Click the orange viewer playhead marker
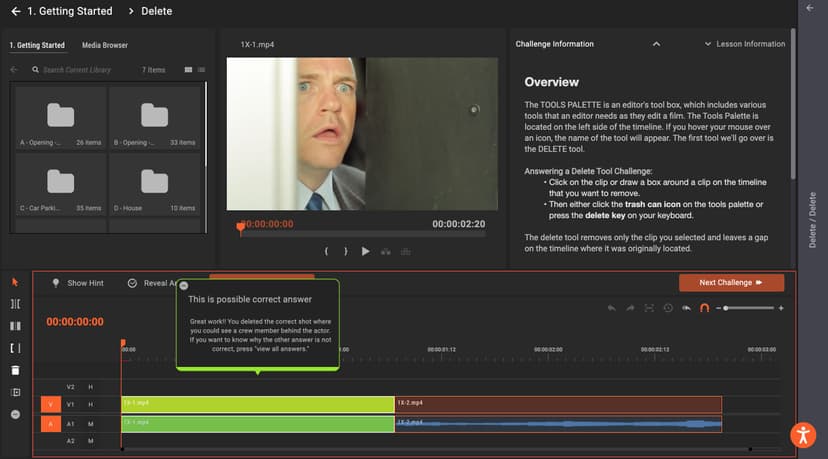This screenshot has height=459, width=828. 241,228
